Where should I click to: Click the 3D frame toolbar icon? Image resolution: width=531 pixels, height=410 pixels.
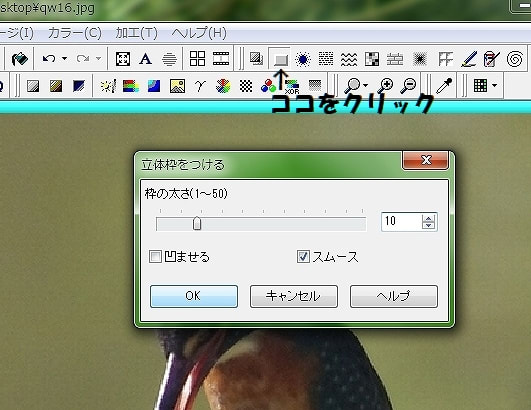[x=280, y=59]
